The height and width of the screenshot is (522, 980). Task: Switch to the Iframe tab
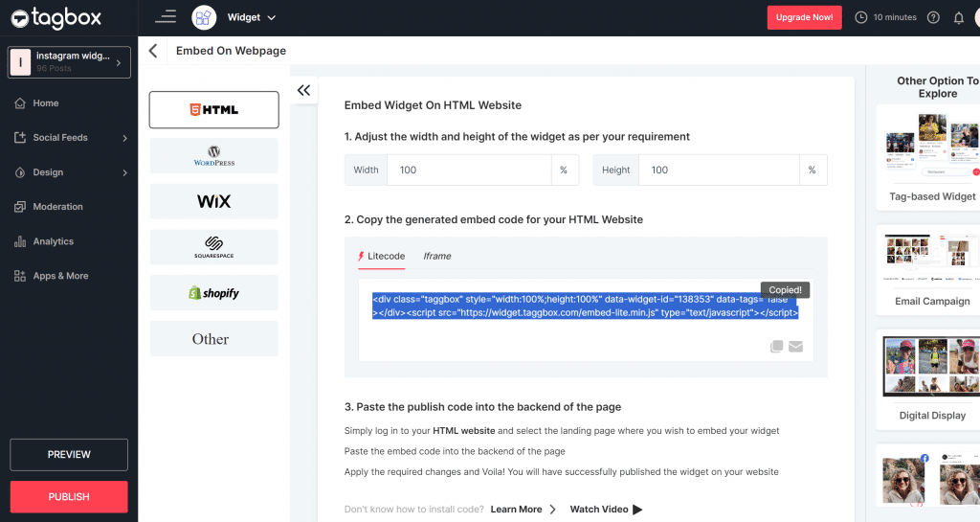[437, 256]
